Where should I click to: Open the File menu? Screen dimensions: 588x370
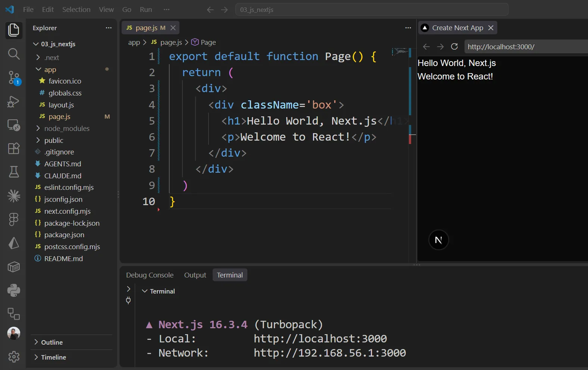pos(28,10)
